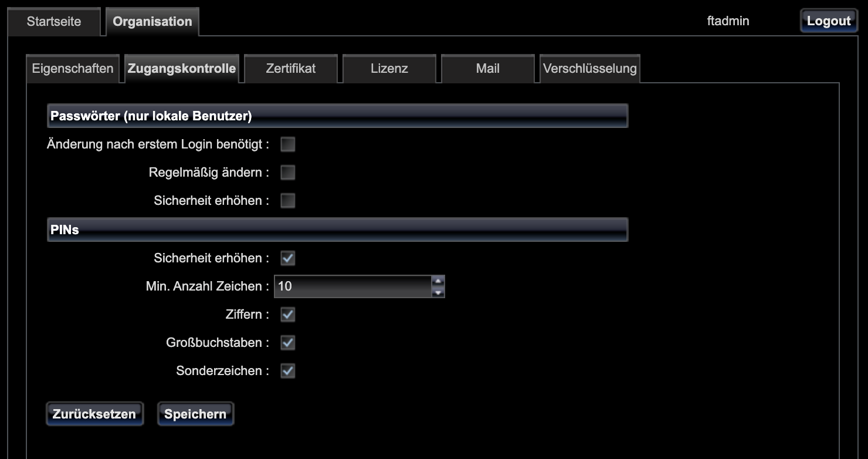Enable 'Sicherheit erhöhen' for passwords
Viewport: 868px width, 459px height.
[287, 201]
